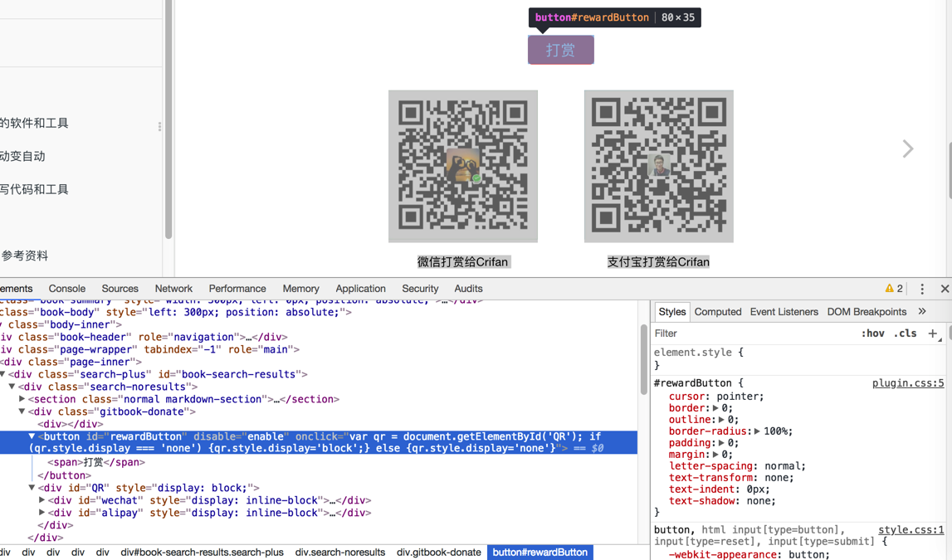Screen dimensions: 952x560
Task: Select the Styles pane tab
Action: (672, 312)
